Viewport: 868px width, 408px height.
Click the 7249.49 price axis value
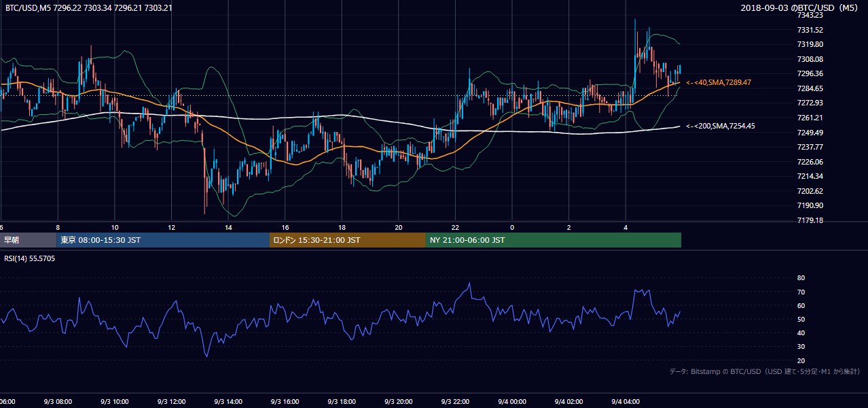[x=810, y=132]
